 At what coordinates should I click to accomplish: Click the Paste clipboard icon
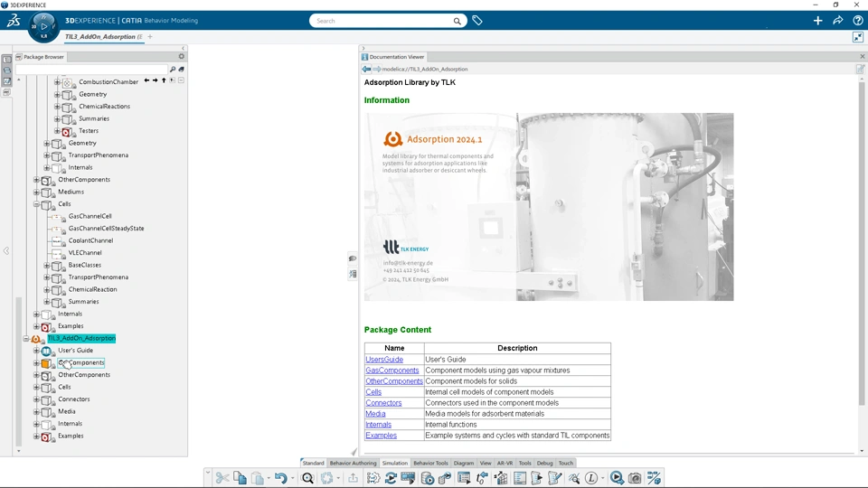pos(258,478)
